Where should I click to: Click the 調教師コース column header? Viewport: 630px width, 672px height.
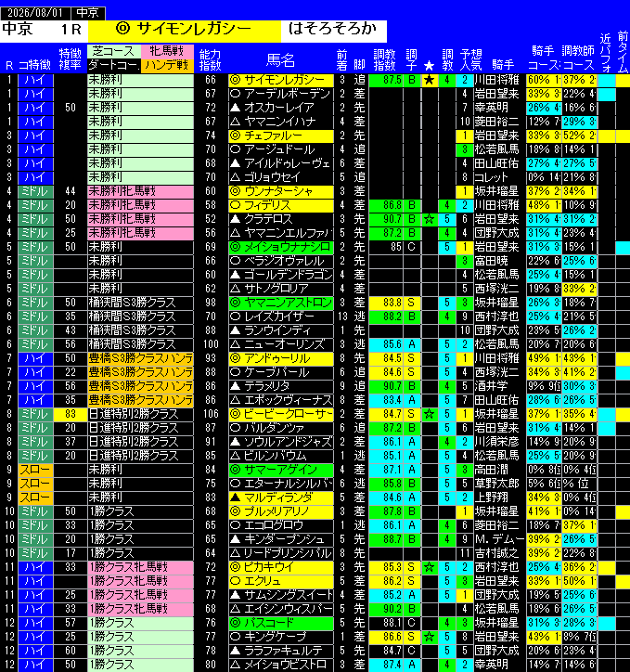578,58
